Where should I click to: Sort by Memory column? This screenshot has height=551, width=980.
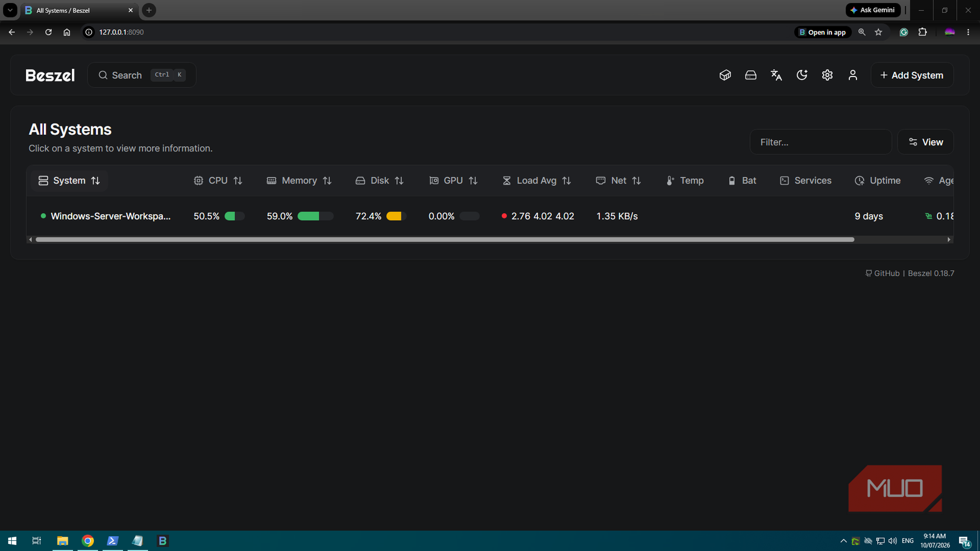pos(299,180)
